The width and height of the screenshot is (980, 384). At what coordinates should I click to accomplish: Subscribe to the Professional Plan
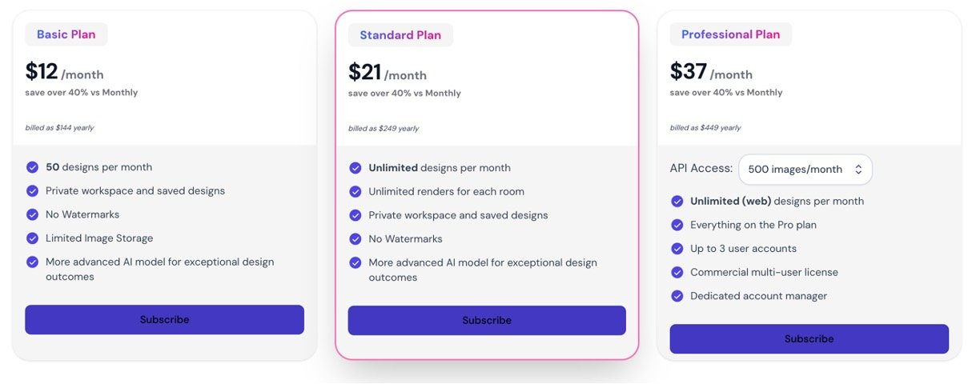[809, 339]
